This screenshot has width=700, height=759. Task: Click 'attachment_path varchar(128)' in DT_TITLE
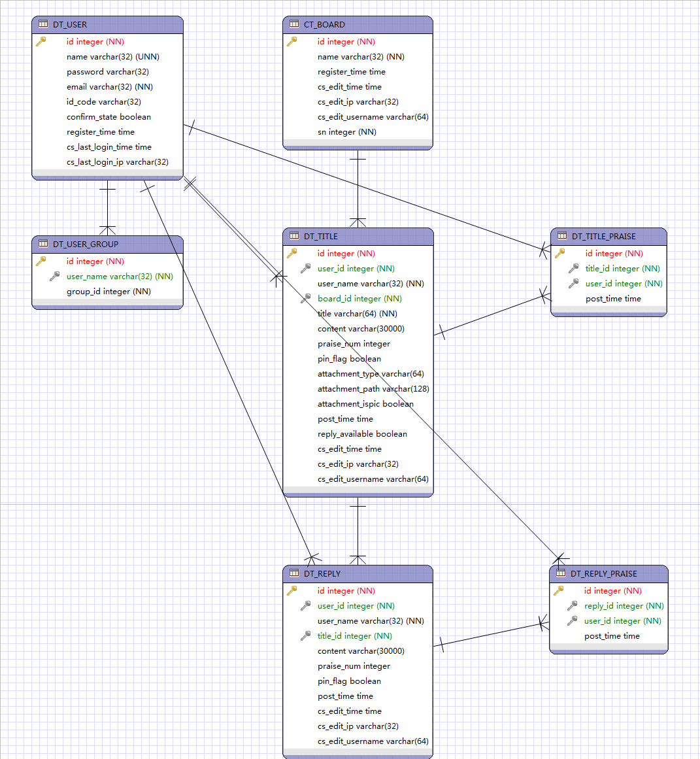(373, 389)
